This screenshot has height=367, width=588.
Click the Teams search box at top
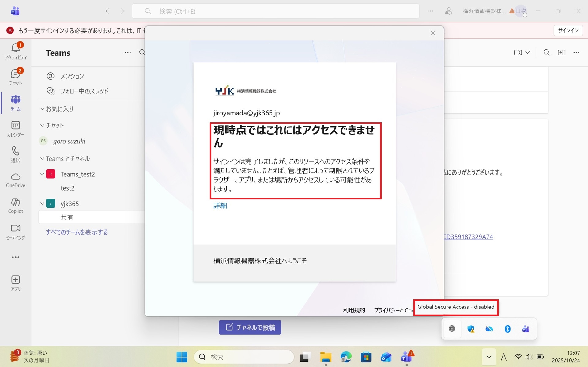tap(275, 11)
